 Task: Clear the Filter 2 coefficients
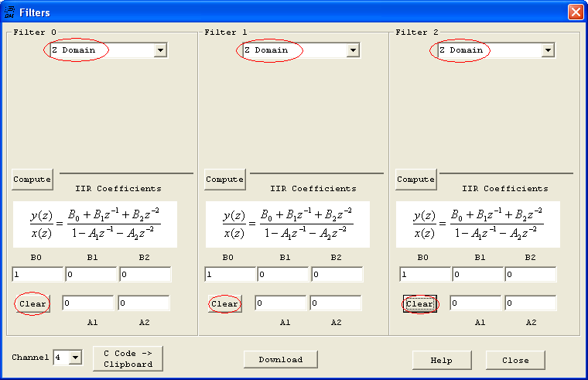click(x=419, y=303)
